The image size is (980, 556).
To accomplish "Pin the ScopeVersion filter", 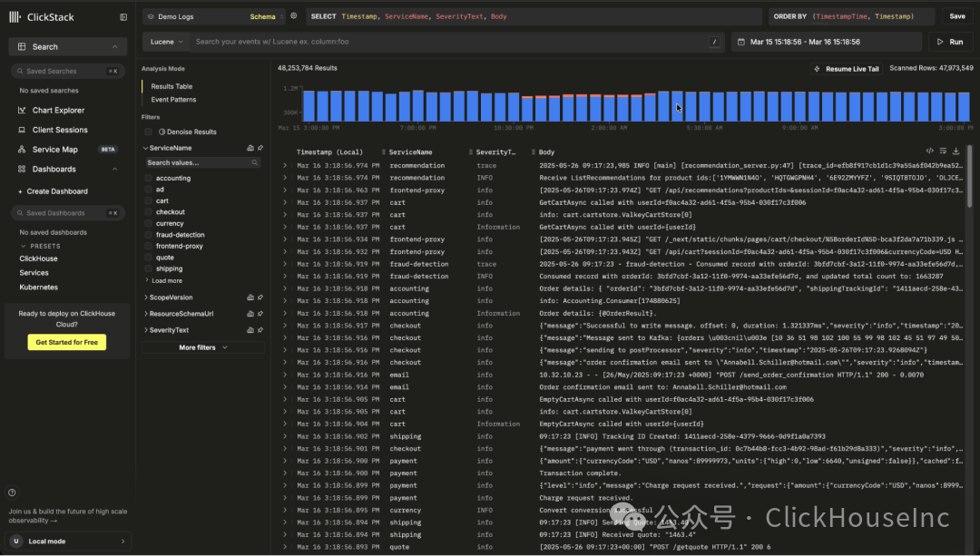I will 260,298.
